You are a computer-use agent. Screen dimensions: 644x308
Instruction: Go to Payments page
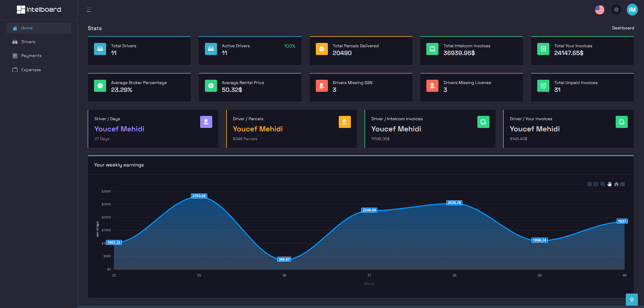(31, 55)
